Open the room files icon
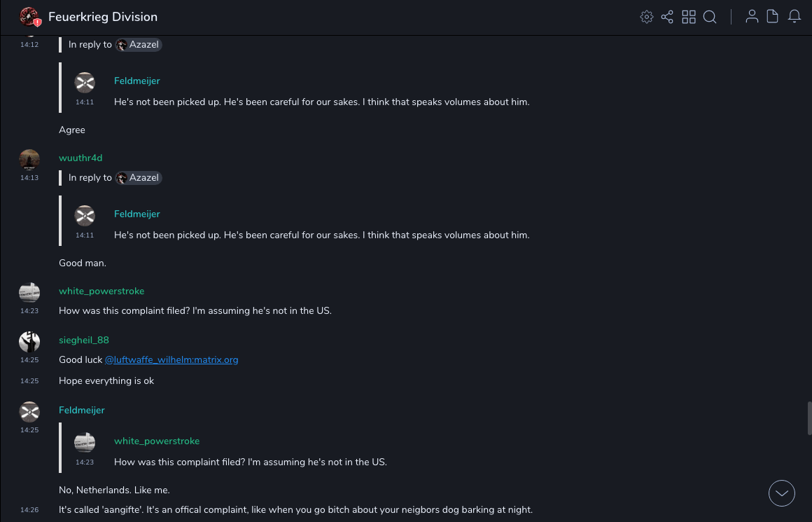 773,17
